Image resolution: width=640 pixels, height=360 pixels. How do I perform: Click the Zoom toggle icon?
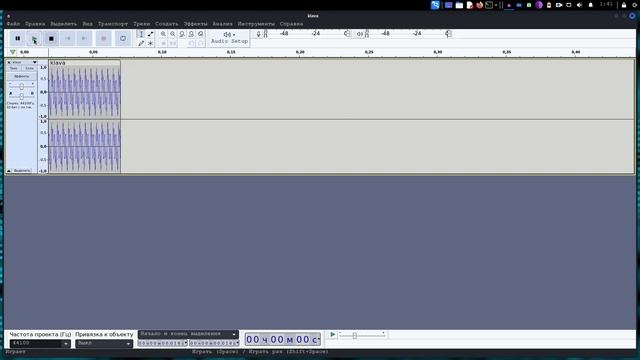pos(201,34)
